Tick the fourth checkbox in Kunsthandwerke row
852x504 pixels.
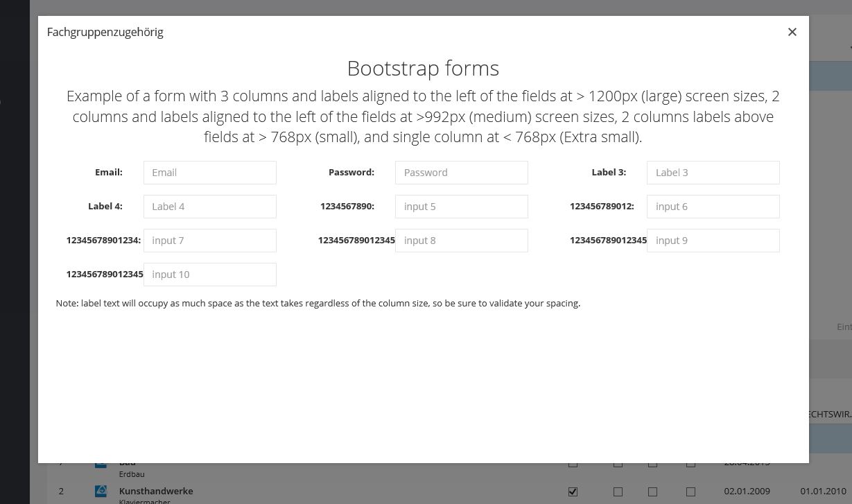(690, 492)
